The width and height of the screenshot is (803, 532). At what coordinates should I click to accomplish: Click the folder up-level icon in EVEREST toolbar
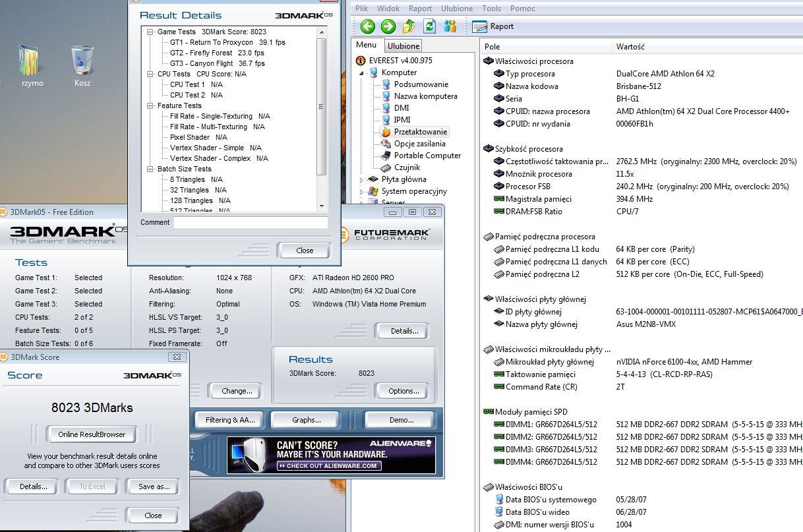click(409, 26)
